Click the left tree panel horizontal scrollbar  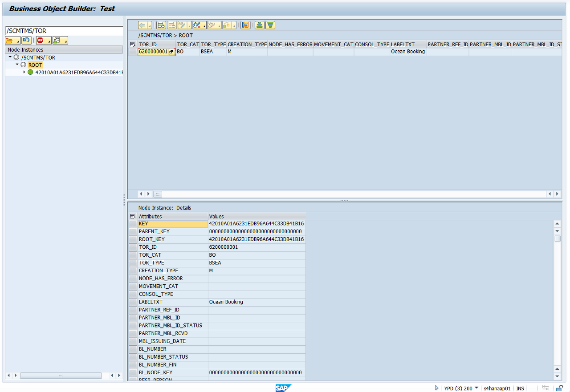[61, 376]
